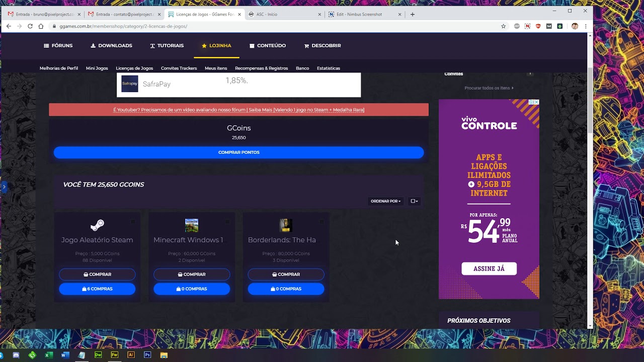Switch to the Entrada bruno@pixelproject Gmail tab
The height and width of the screenshot is (362, 644).
pyautogui.click(x=44, y=15)
